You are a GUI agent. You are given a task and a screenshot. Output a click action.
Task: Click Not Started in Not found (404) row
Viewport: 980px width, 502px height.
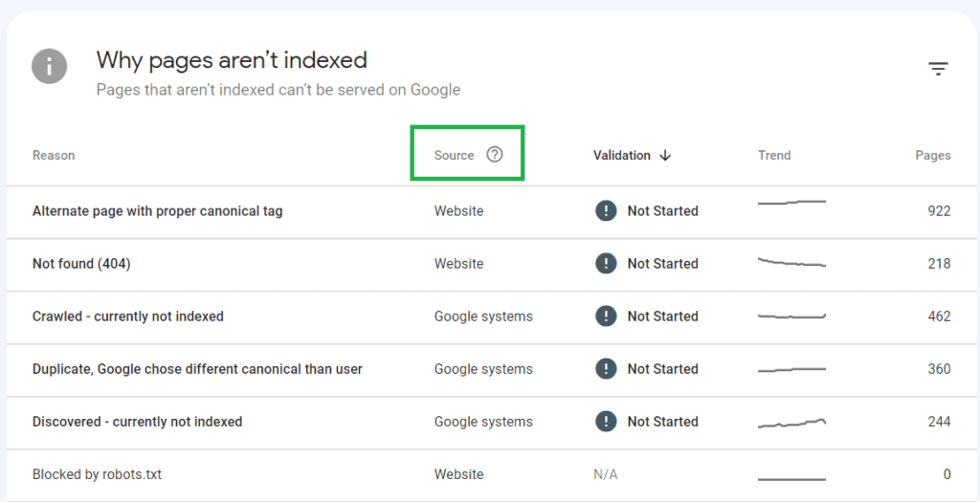[662, 264]
